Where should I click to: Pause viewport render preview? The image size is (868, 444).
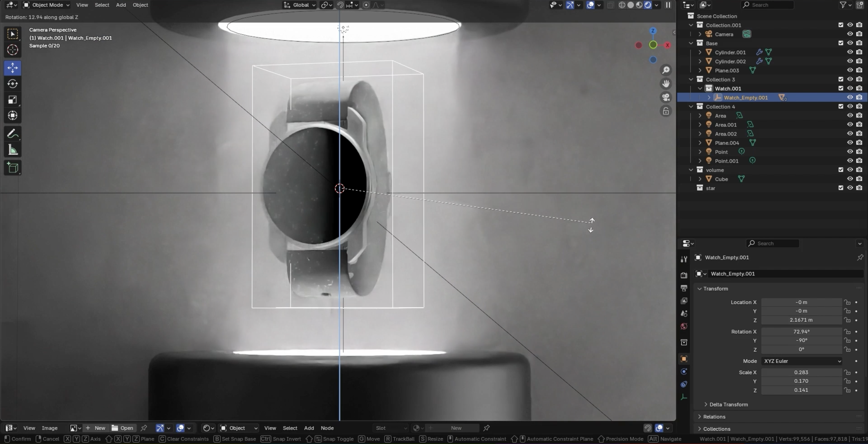coord(668,5)
